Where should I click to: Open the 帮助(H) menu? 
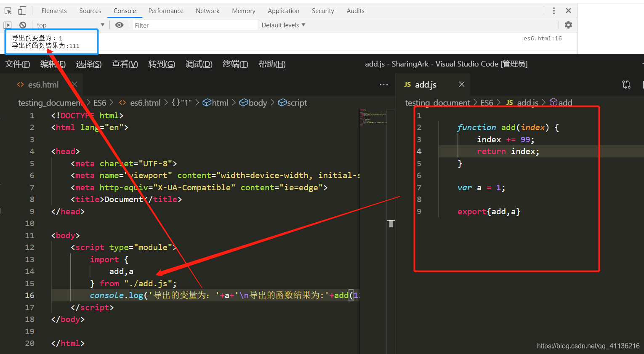tap(272, 64)
